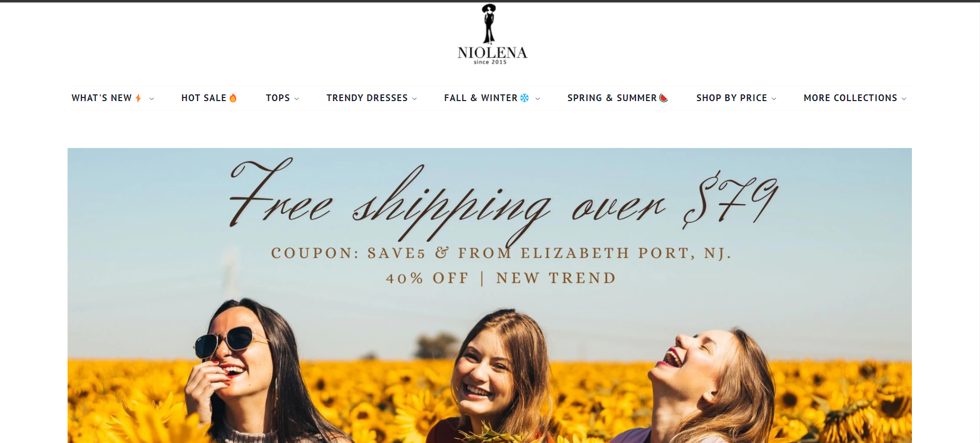This screenshot has width=980, height=443.
Task: Click the snowflake icon next to Fall & Winter
Action: [x=525, y=98]
